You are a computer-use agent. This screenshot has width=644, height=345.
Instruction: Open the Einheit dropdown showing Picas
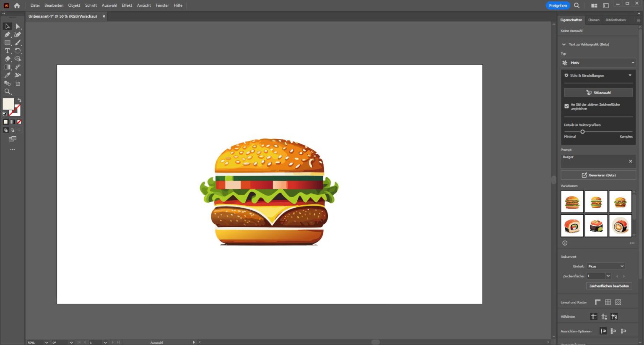pos(605,266)
